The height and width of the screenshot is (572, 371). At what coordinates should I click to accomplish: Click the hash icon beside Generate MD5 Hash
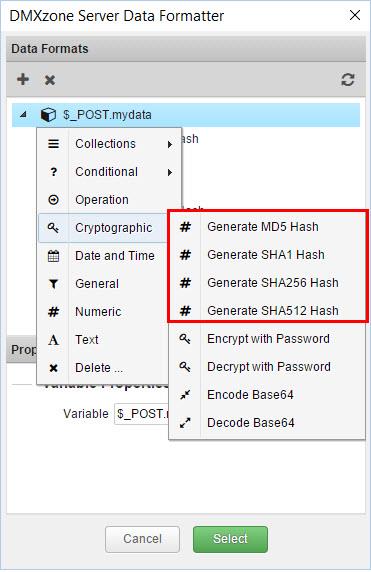click(x=185, y=227)
